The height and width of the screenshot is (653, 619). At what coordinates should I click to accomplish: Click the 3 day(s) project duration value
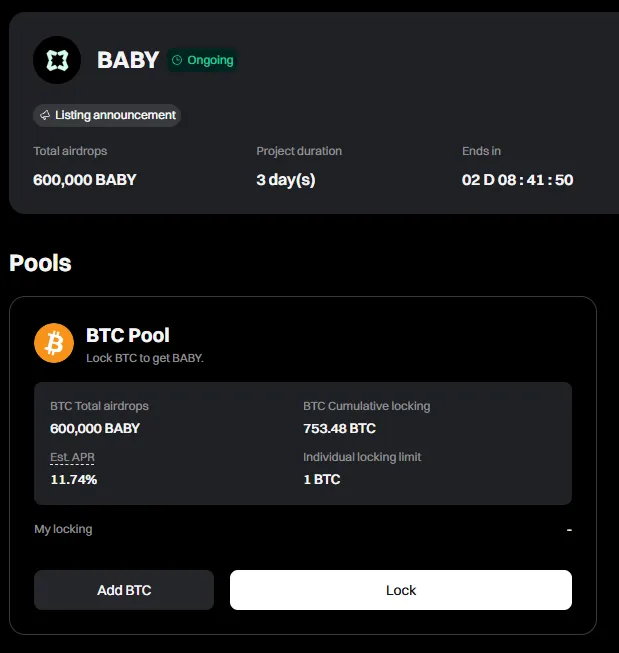point(286,180)
